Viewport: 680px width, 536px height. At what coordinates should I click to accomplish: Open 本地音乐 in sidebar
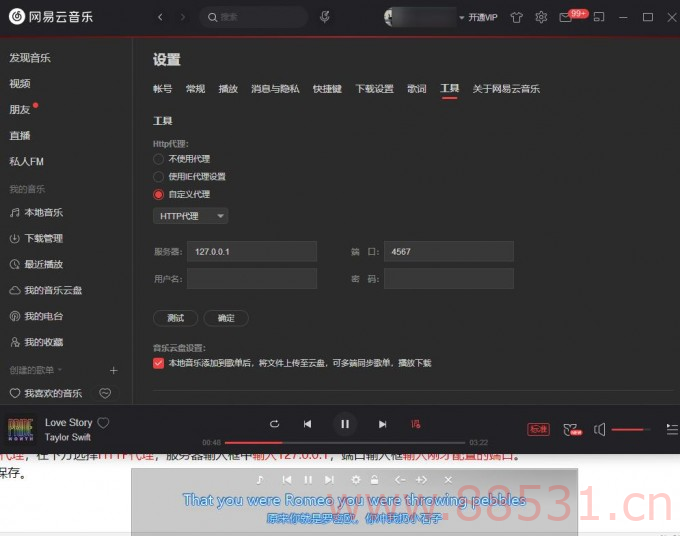point(36,212)
